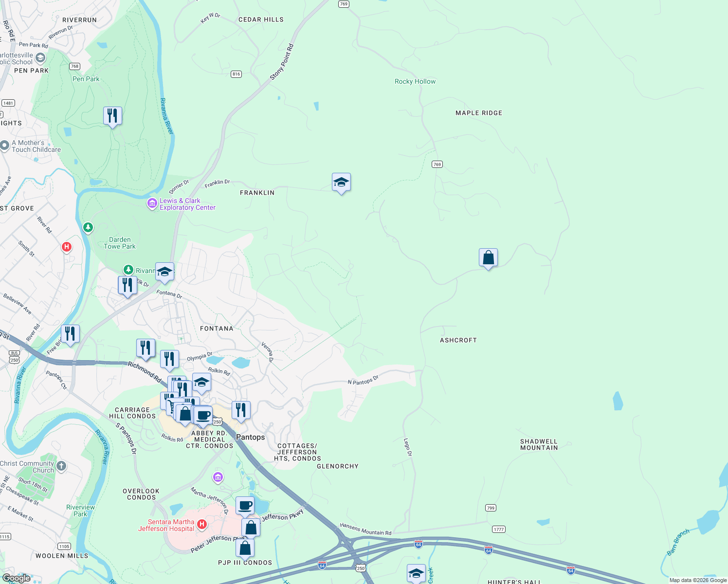Open the tree icon in Darden Towe Park

point(88,228)
